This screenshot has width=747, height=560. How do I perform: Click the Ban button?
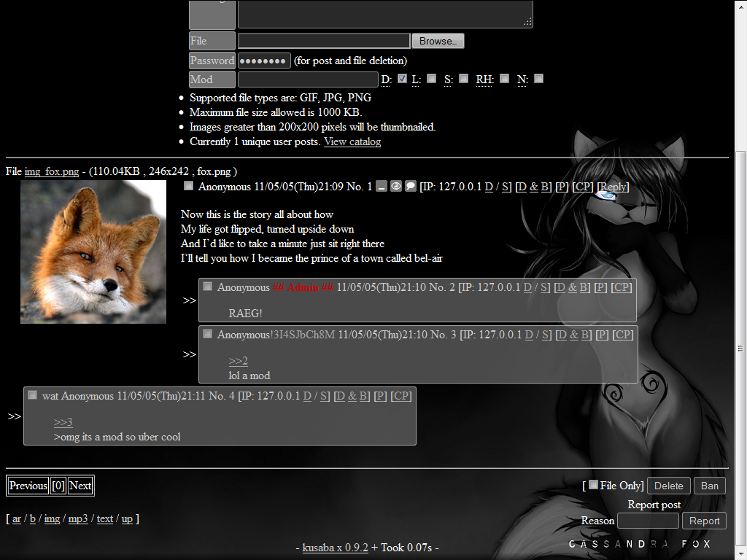pos(709,486)
